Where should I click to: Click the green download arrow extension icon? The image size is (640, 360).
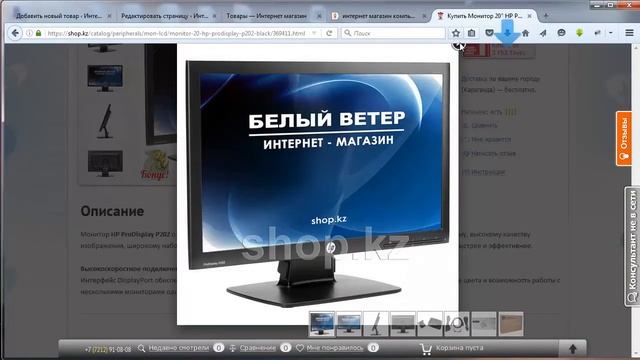coord(579,33)
